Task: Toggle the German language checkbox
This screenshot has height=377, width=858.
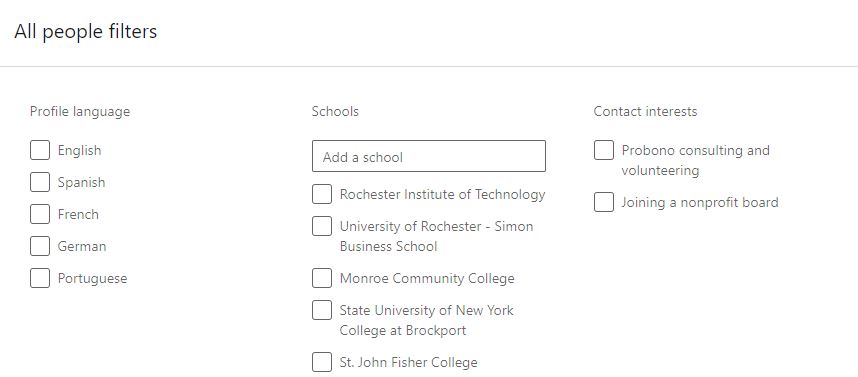Action: point(40,246)
